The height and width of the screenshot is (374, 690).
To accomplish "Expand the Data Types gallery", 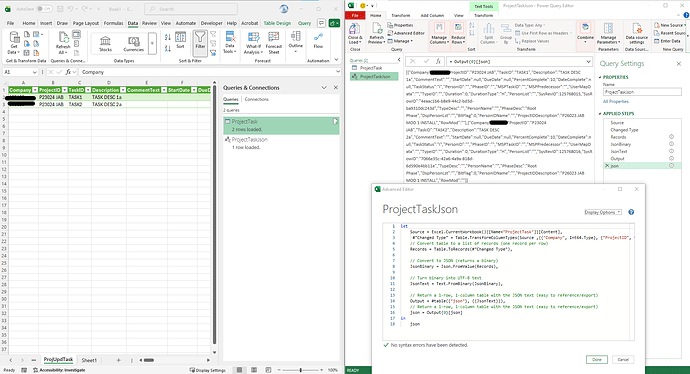I will 152,44.
